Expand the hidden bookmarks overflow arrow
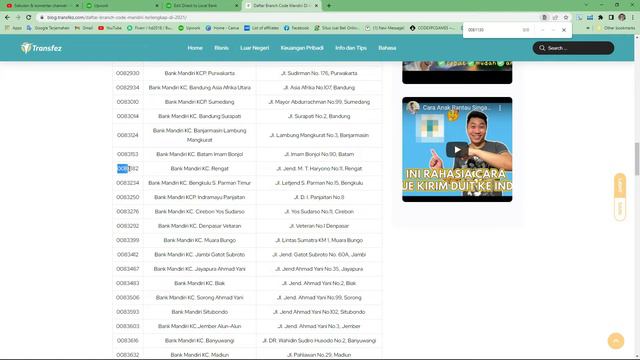This screenshot has height=360, width=640. tap(588, 28)
